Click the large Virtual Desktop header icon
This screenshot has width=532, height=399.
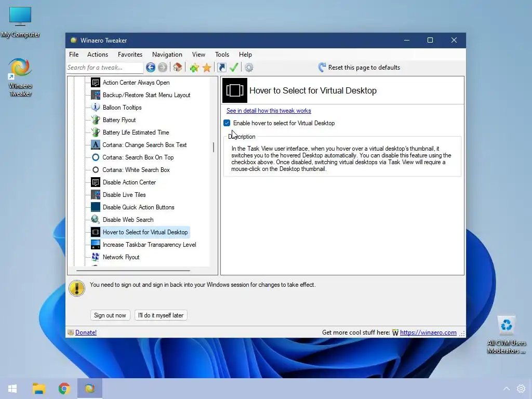click(235, 90)
